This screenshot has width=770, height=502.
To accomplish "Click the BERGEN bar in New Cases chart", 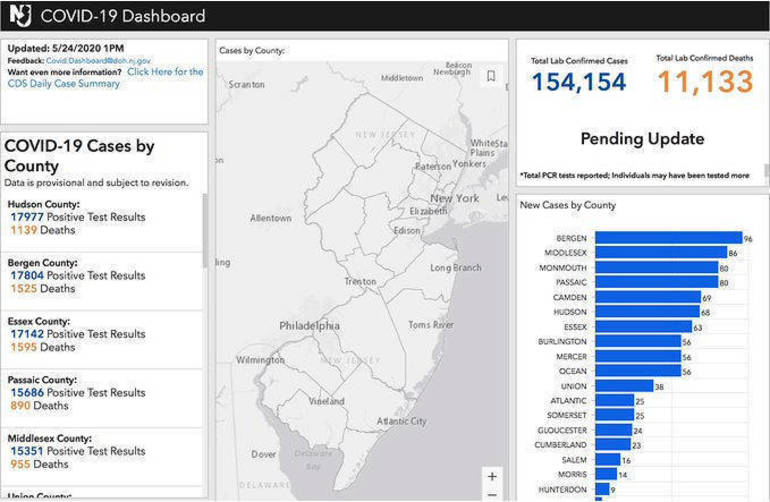I will 667,239.
